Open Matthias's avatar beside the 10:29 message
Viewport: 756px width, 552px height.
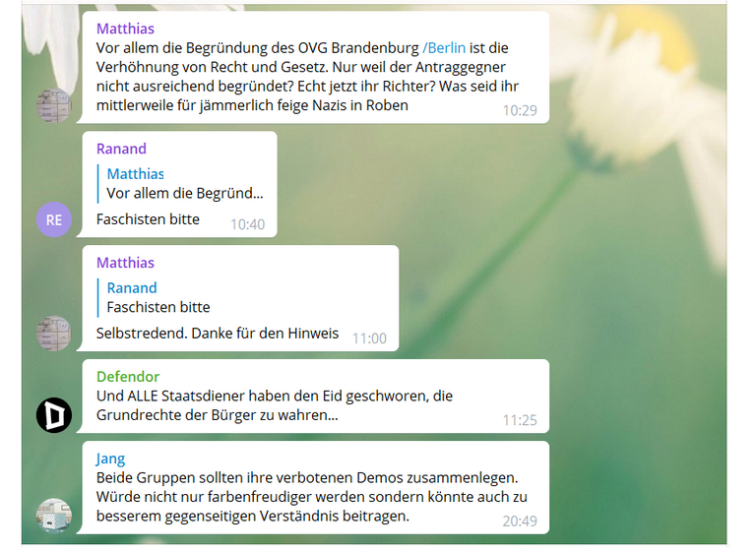54,105
